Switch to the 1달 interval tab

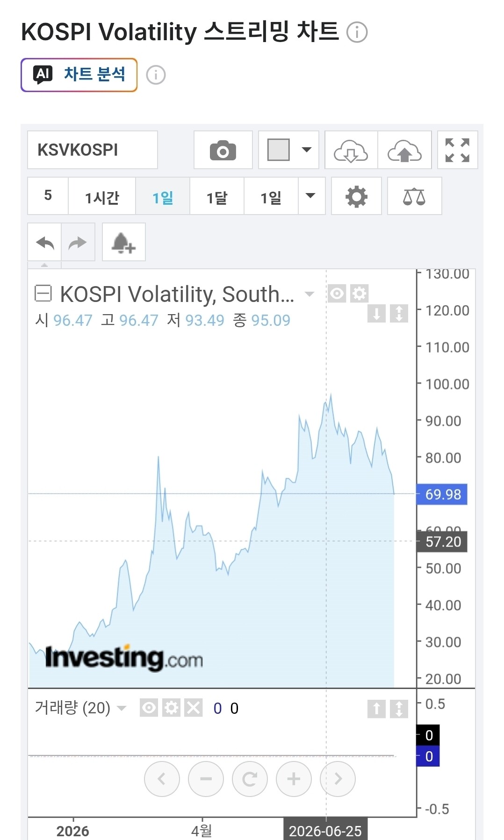[217, 196]
